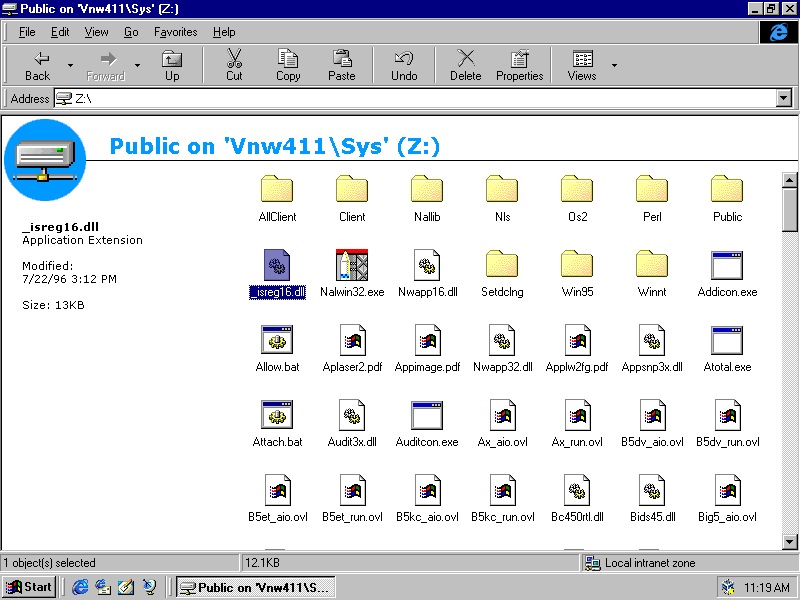The width and height of the screenshot is (800, 600).
Task: Open the File menu
Action: tap(27, 32)
